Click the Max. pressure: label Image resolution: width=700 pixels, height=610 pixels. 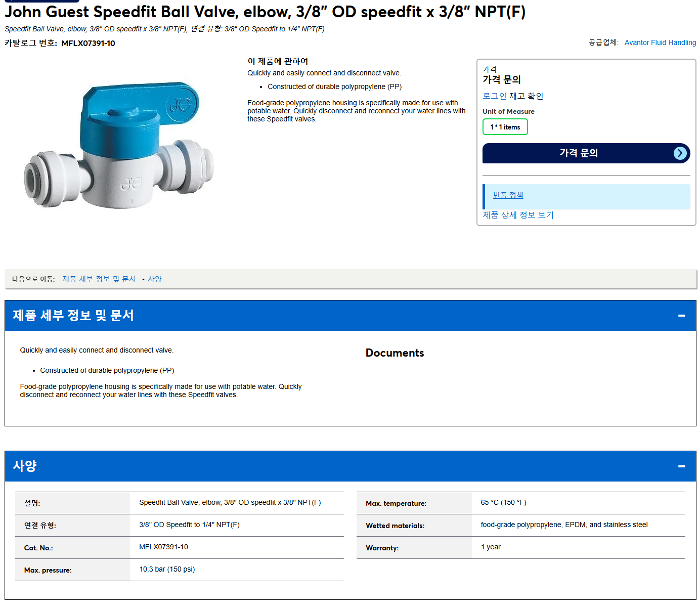click(48, 571)
